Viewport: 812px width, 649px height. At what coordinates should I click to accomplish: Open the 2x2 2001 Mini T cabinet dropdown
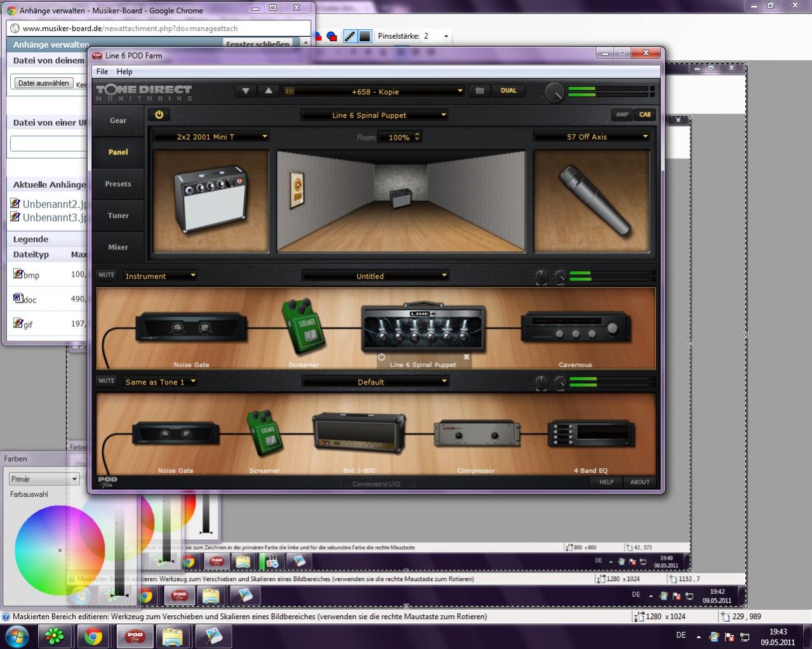(211, 136)
